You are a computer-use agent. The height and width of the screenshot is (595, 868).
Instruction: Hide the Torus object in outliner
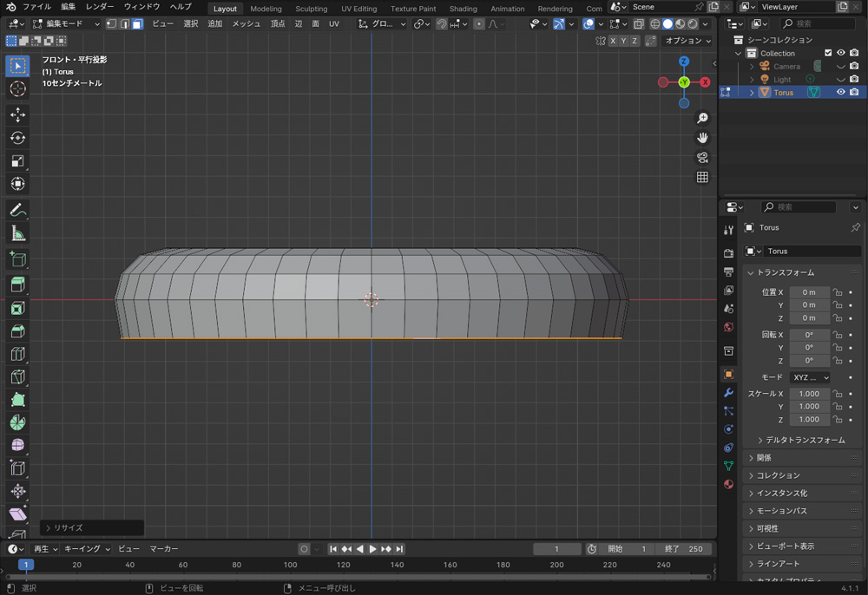840,92
